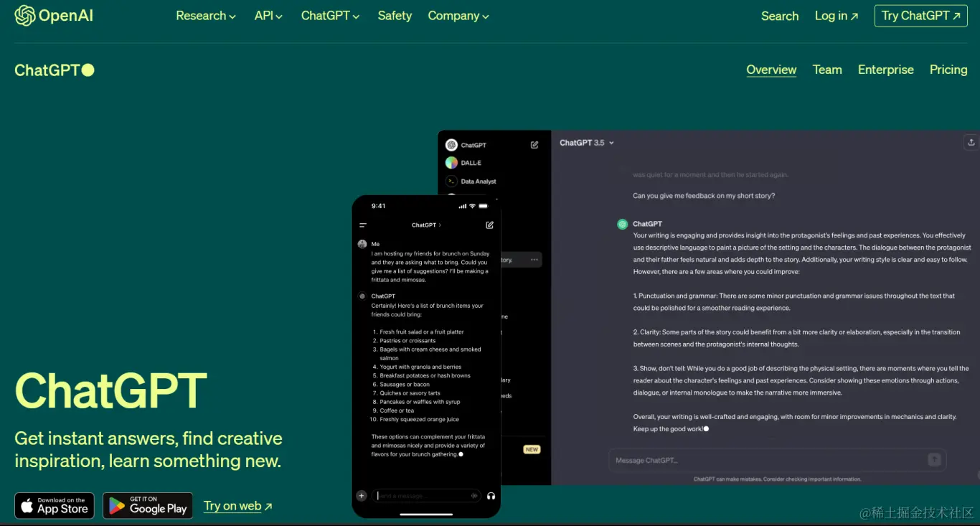Viewport: 980px width, 526px height.
Task: Click the headphones icon in phone mockup
Action: point(491,496)
